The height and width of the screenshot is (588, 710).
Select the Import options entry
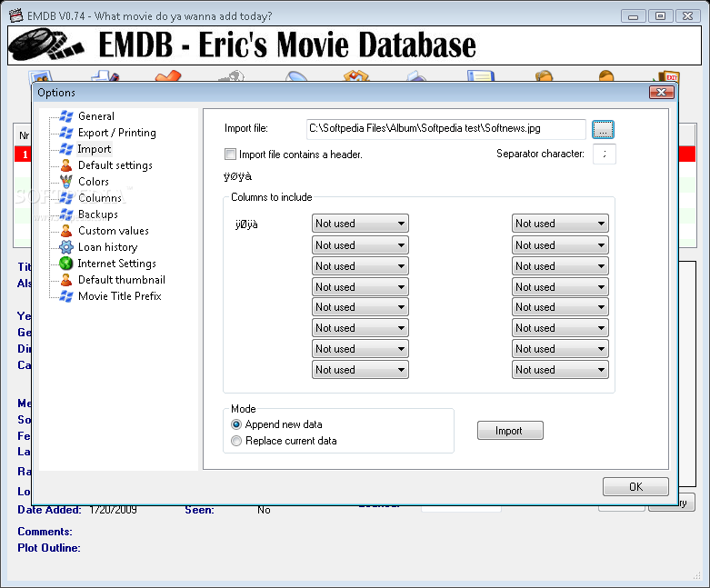[x=95, y=149]
